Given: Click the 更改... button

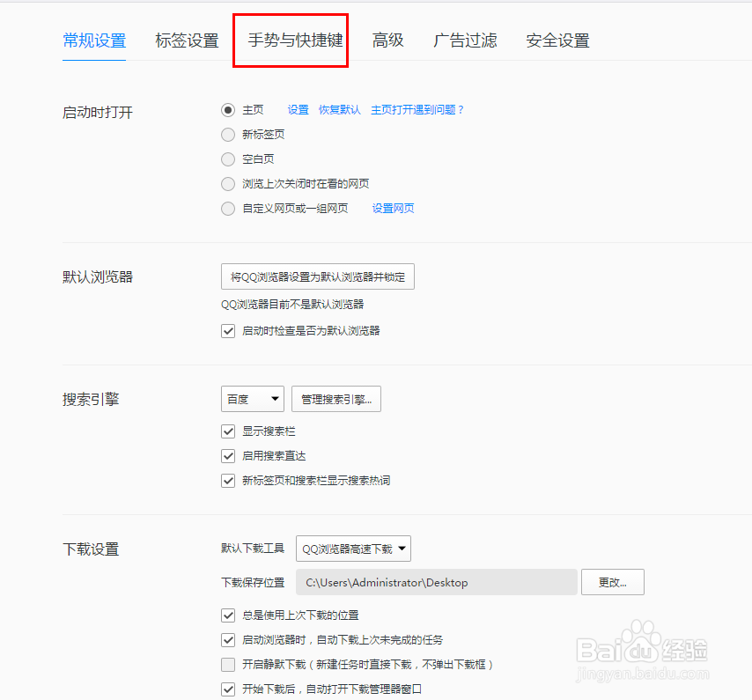Looking at the screenshot, I should pyautogui.click(x=613, y=583).
